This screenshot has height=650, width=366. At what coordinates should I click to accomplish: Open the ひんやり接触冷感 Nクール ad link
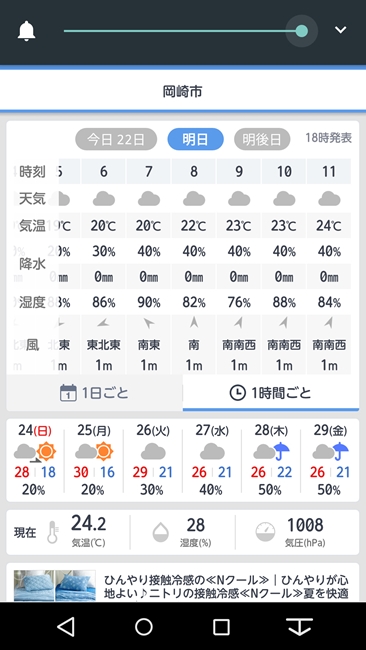[226, 586]
